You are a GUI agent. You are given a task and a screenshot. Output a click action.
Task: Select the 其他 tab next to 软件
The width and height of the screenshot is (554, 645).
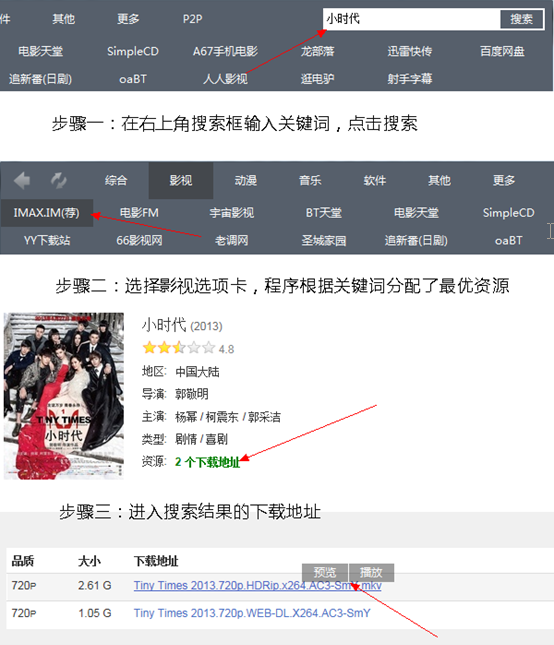coord(439,180)
